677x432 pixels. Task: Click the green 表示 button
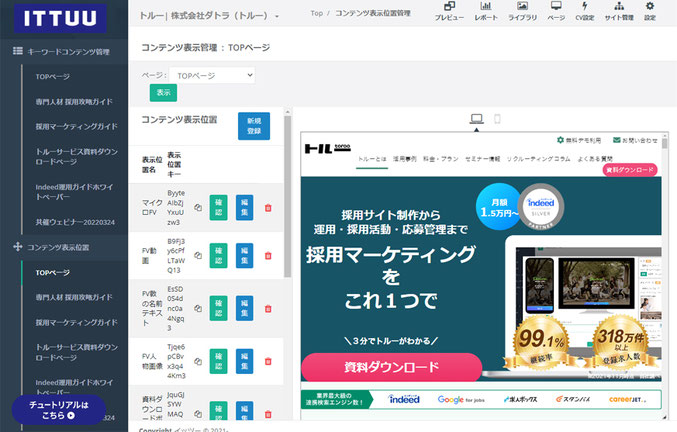click(163, 93)
